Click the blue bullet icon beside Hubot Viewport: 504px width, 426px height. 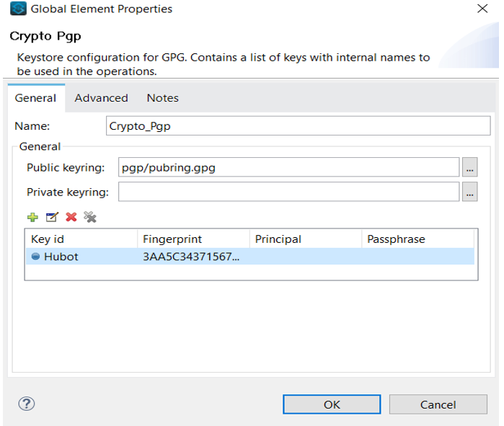pos(35,256)
